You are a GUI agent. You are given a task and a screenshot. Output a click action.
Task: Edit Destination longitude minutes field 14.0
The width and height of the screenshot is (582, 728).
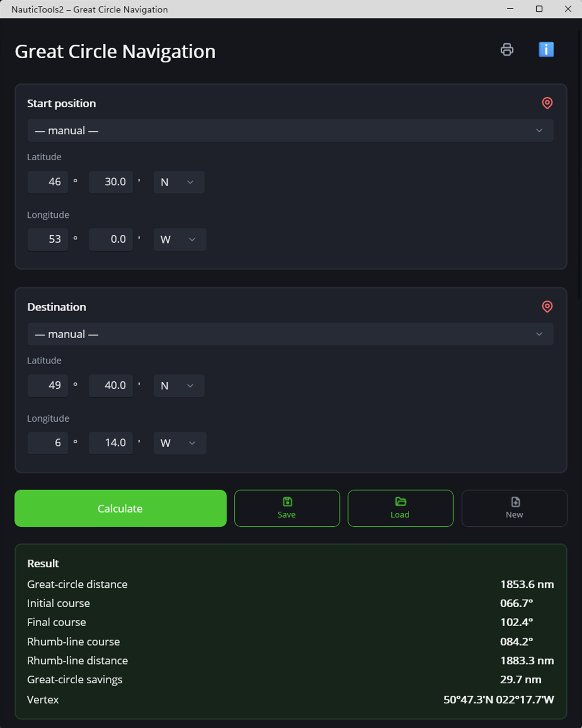tap(111, 443)
